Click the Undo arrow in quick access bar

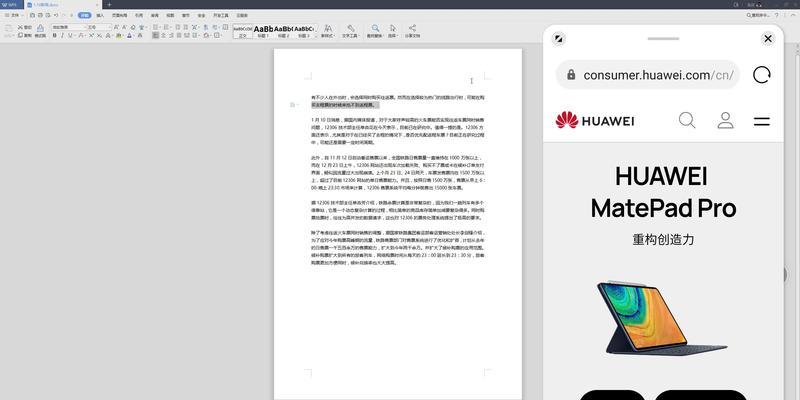pos(56,15)
